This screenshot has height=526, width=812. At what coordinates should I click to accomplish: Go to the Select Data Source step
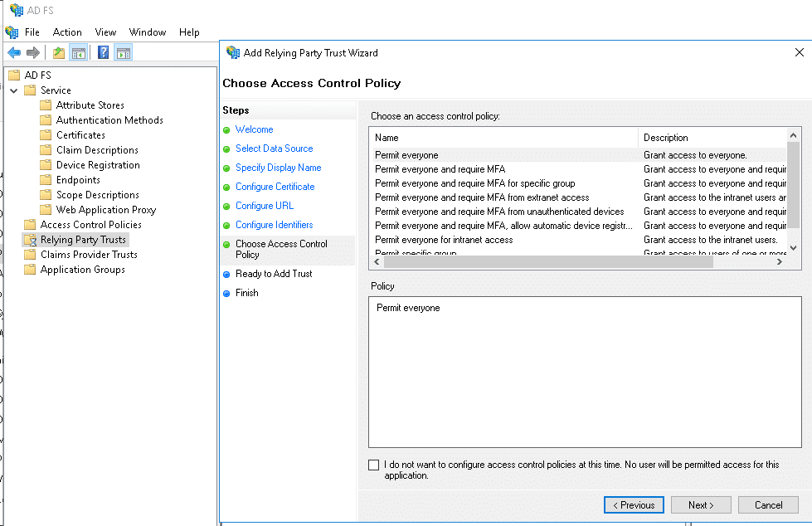[x=275, y=149]
